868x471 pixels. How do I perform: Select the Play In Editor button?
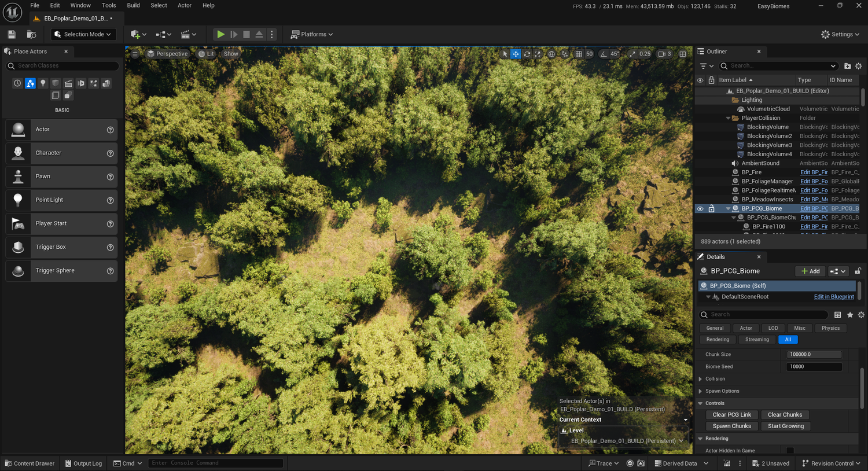click(220, 34)
